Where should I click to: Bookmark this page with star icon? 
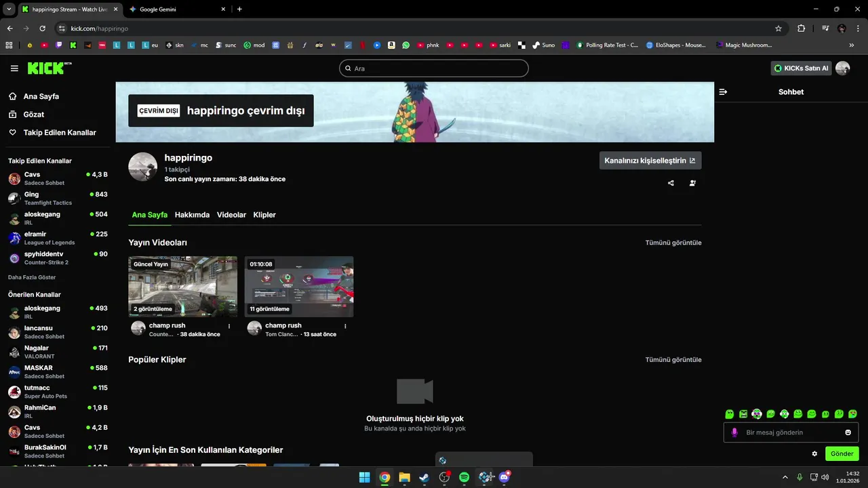778,28
